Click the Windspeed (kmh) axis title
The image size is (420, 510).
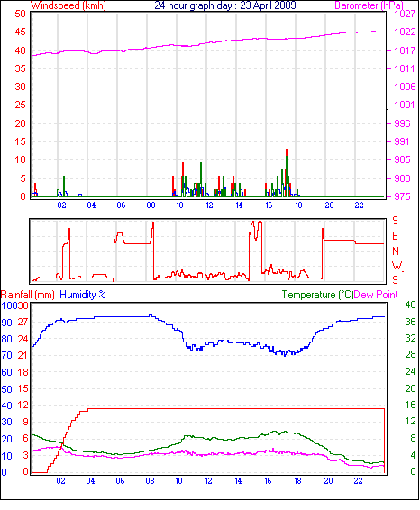click(x=68, y=5)
